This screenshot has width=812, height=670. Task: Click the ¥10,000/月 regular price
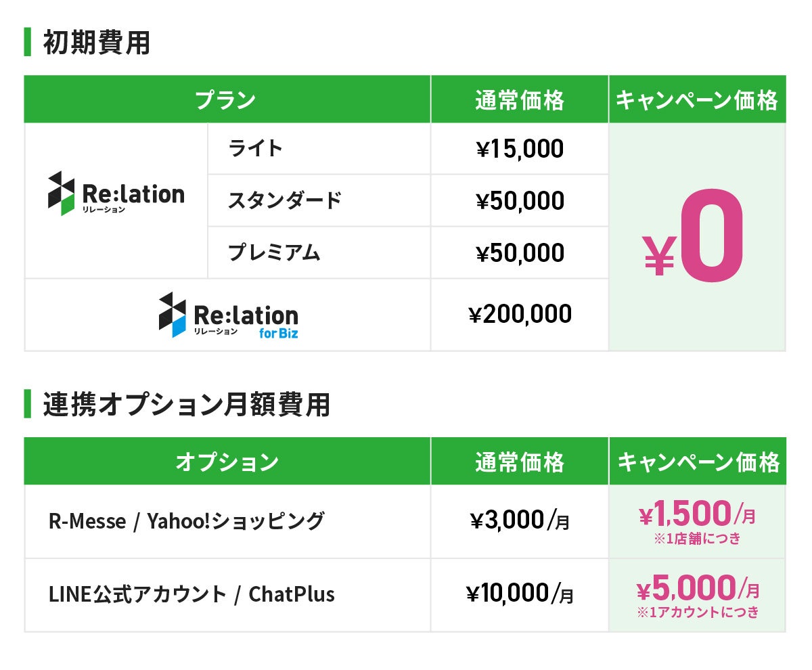(520, 594)
